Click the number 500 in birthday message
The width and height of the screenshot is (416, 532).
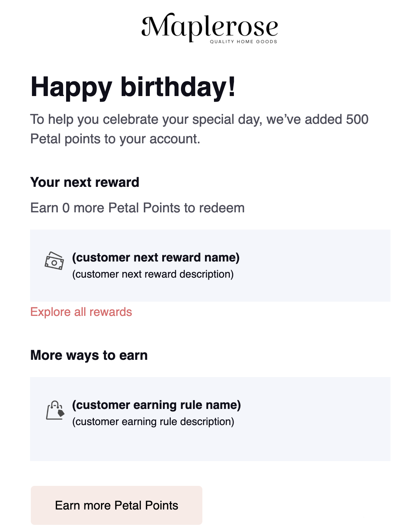point(357,119)
